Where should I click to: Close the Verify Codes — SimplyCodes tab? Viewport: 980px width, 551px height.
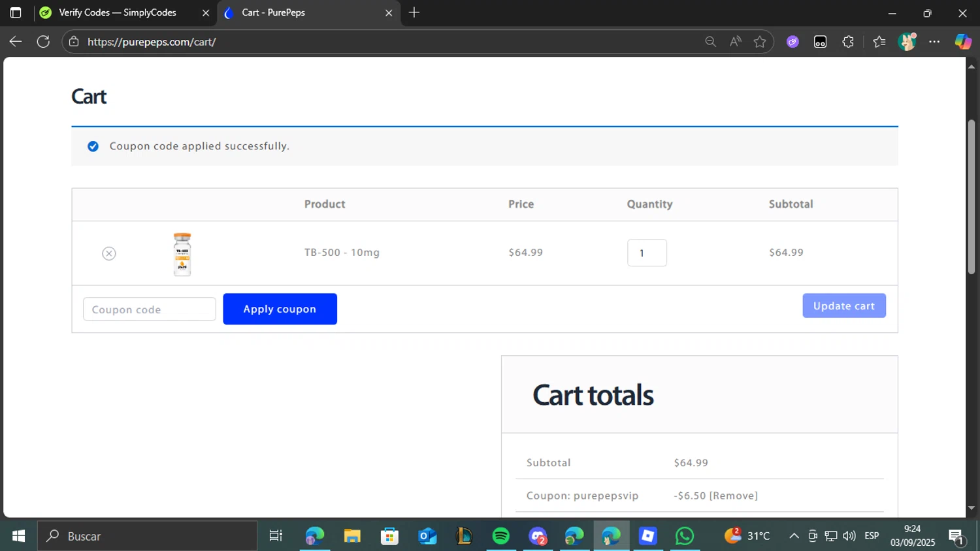click(206, 13)
